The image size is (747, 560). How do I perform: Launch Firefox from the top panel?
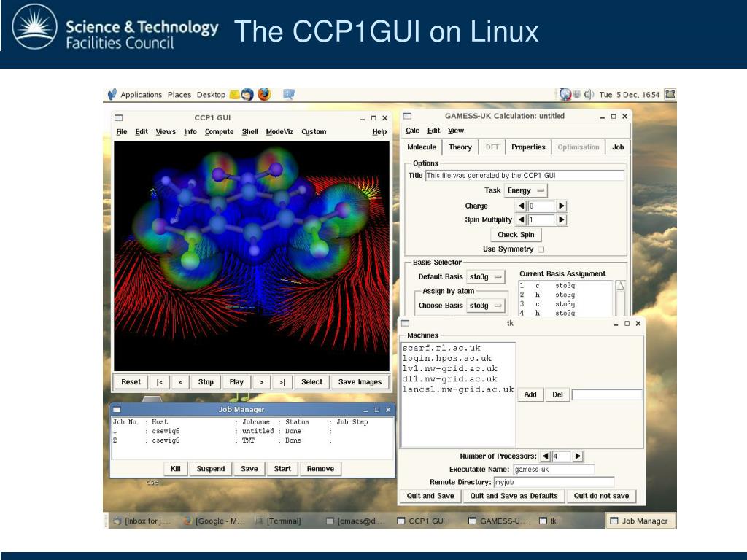[x=264, y=94]
